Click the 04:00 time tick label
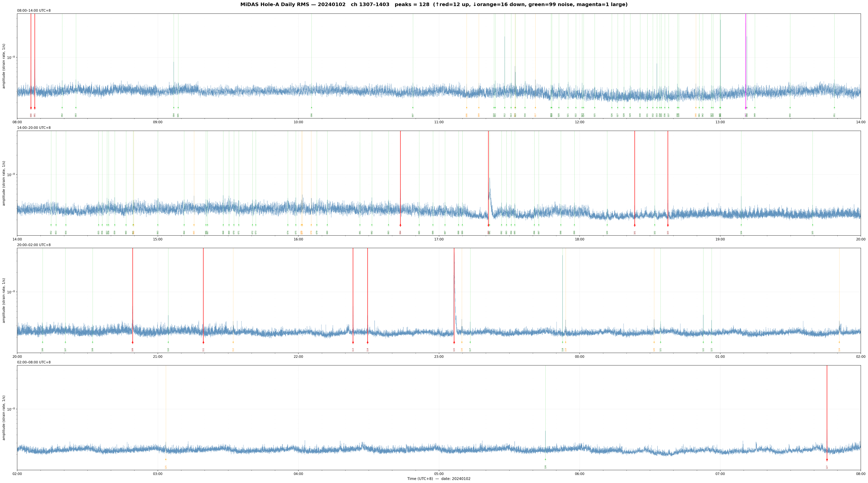The height and width of the screenshot is (483, 868). pyautogui.click(x=298, y=474)
